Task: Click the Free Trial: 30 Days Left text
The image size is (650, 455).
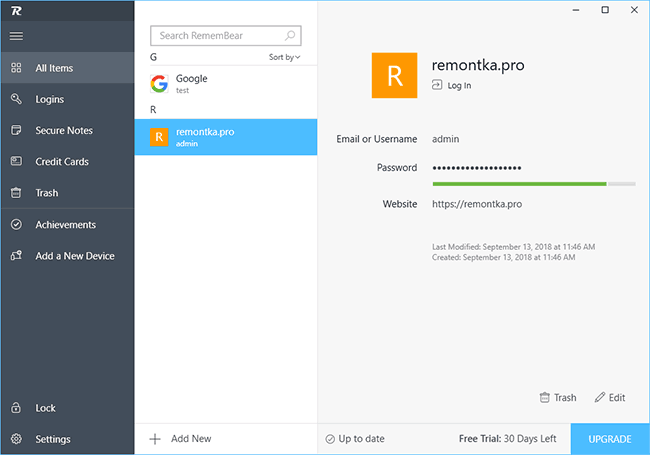Action: point(507,438)
